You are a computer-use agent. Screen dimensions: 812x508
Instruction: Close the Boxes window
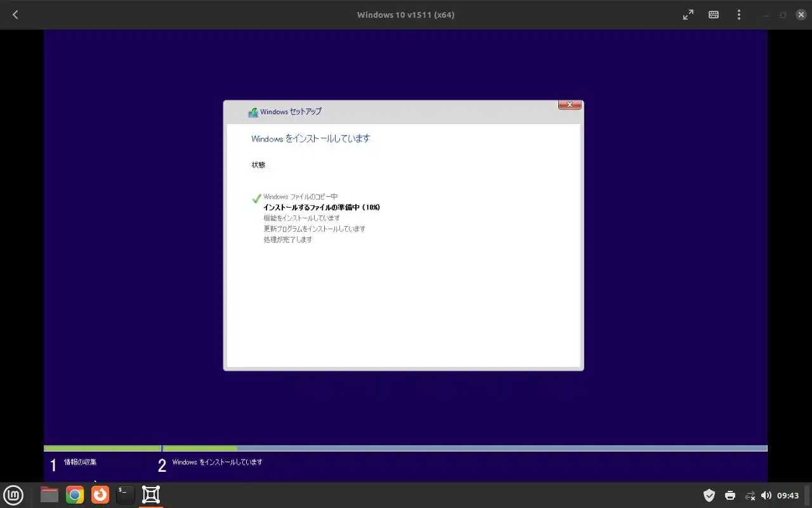(801, 15)
